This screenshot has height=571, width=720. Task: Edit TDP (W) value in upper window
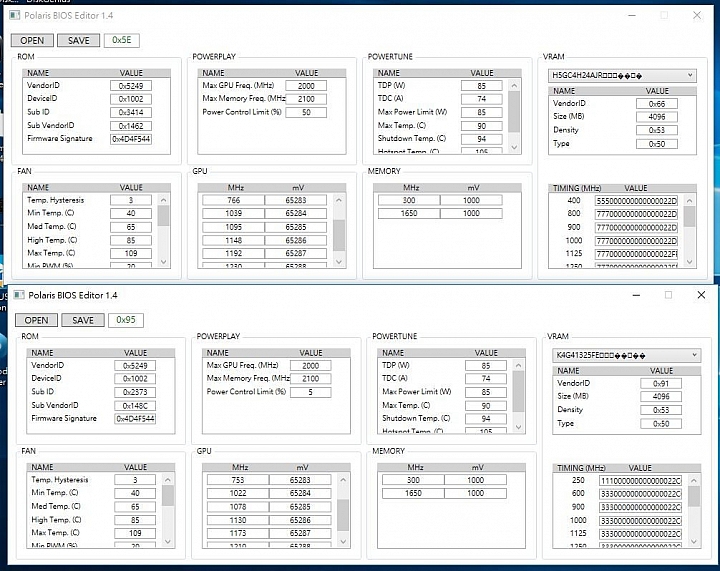[x=481, y=85]
